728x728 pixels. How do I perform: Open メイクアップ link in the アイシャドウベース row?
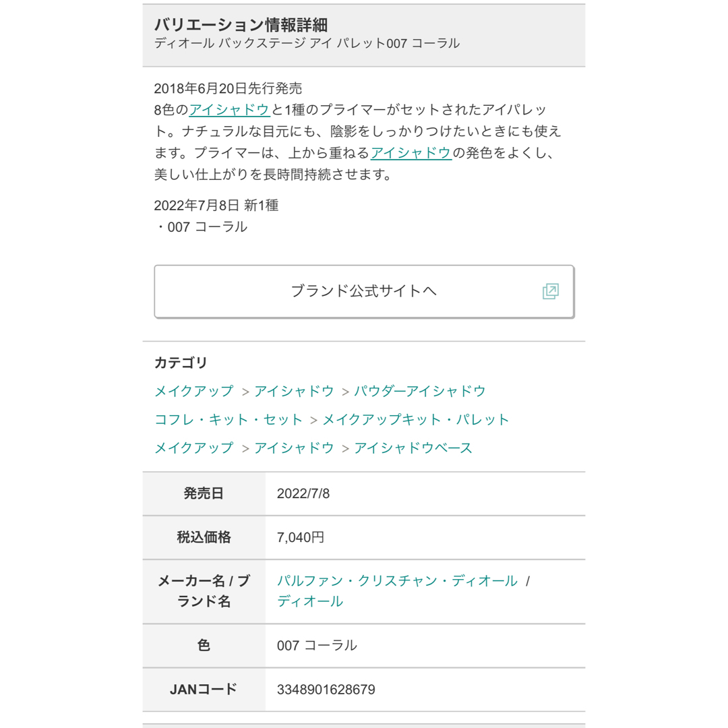(194, 448)
